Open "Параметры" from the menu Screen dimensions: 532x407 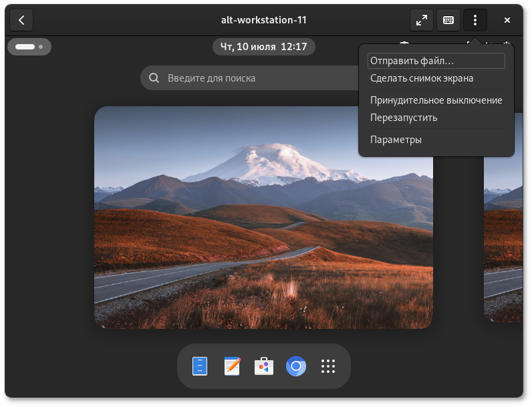(396, 140)
